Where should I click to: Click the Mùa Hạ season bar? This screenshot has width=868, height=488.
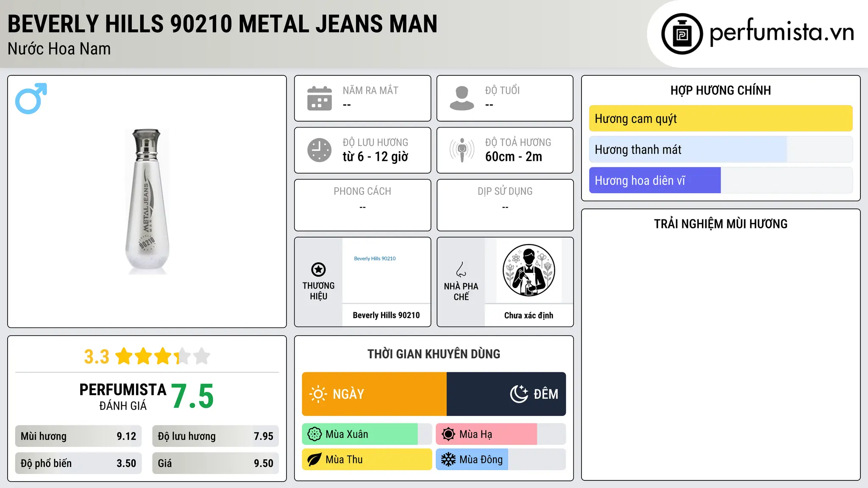coord(501,434)
